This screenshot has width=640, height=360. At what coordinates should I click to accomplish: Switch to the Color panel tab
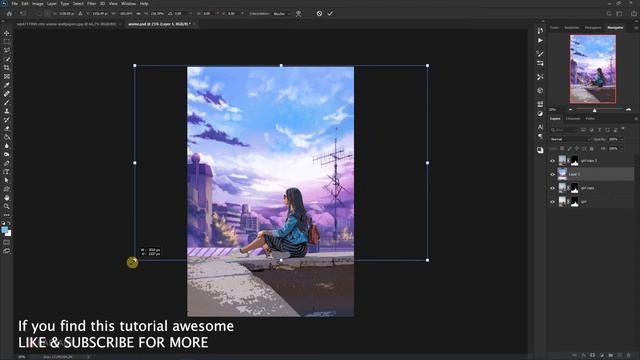click(554, 28)
